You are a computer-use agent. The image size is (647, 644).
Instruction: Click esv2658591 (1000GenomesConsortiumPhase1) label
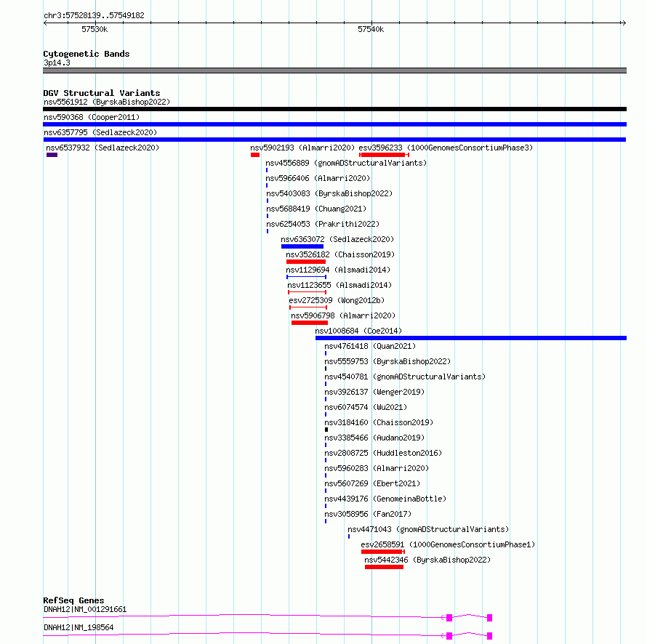pos(448,544)
